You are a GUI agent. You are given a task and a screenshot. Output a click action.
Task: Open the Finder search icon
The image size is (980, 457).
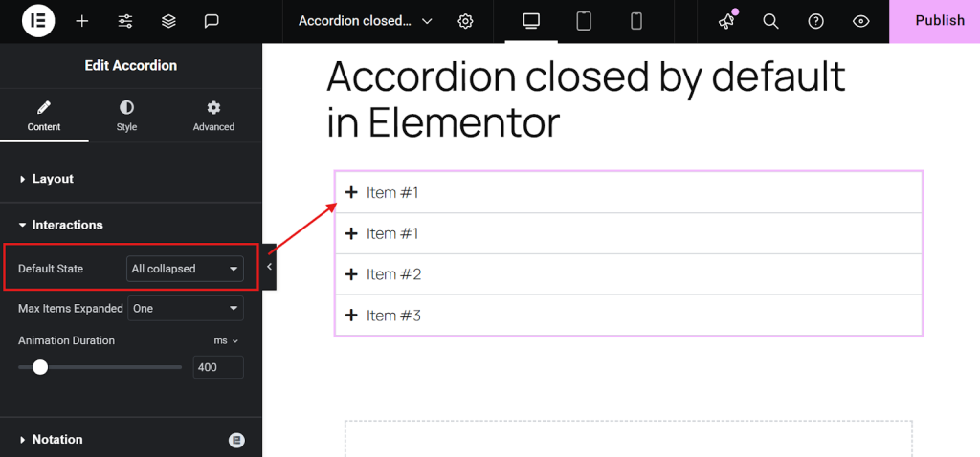pyautogui.click(x=770, y=21)
